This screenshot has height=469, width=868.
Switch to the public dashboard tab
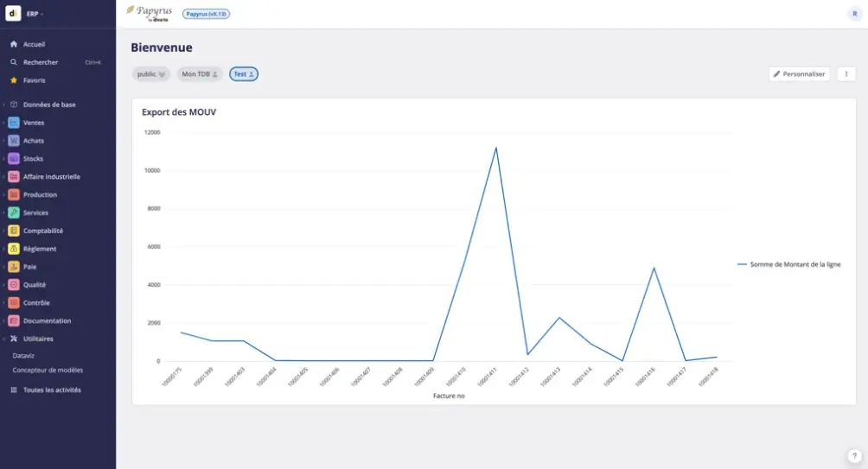(151, 74)
